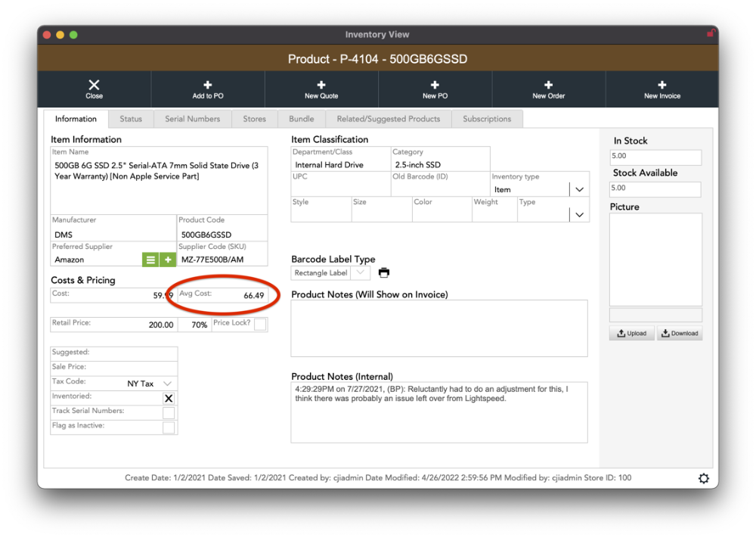This screenshot has height=538, width=756.
Task: Enable the Price Lock checkbox
Action: click(260, 325)
